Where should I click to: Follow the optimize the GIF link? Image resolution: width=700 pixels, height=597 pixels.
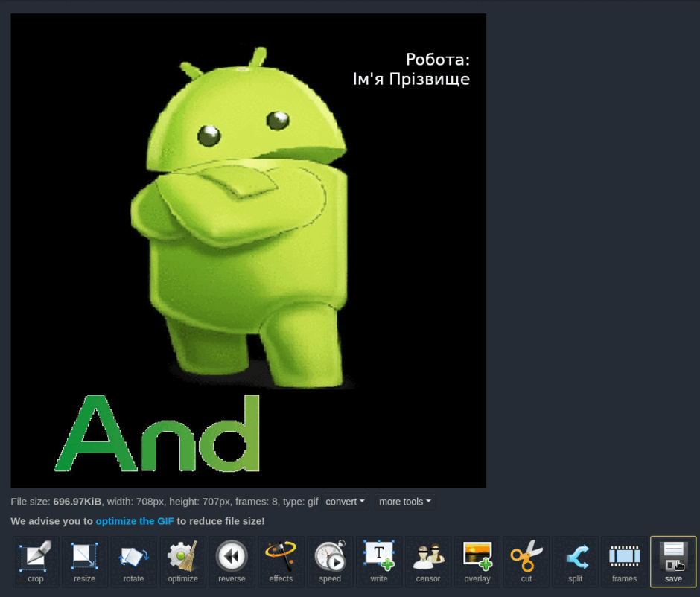[x=135, y=521]
